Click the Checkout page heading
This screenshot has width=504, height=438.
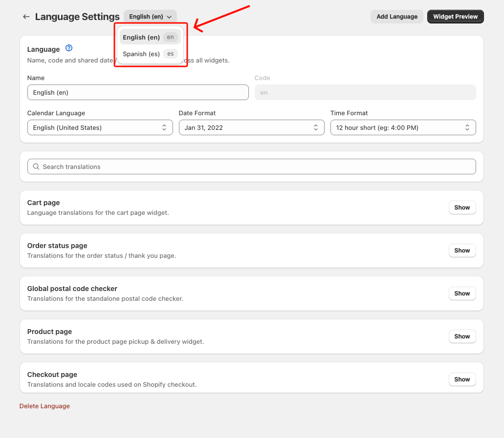[52, 375]
